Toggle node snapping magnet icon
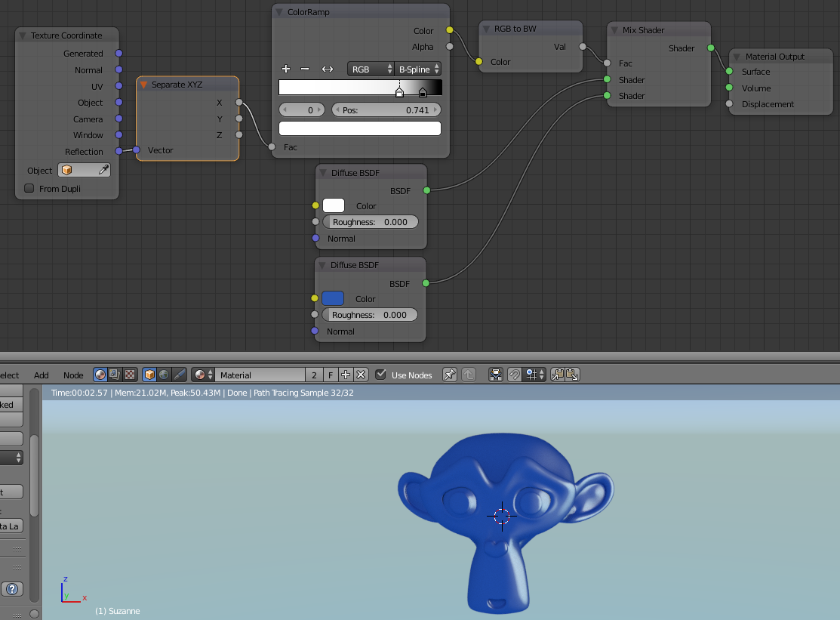This screenshot has height=620, width=840. (x=514, y=375)
